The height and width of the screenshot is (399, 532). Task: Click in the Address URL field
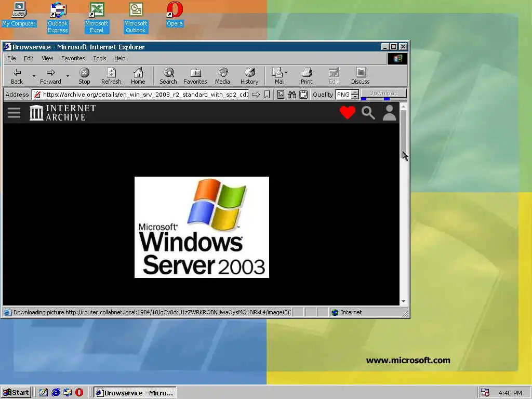pyautogui.click(x=141, y=95)
